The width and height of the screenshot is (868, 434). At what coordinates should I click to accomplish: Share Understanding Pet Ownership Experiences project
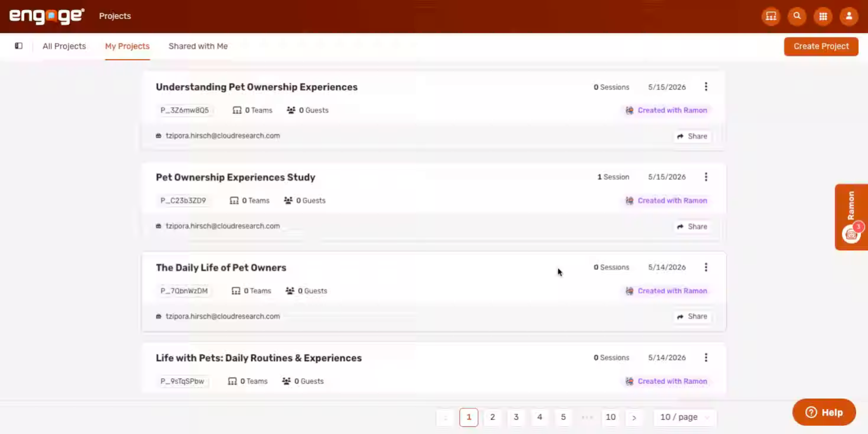692,136
